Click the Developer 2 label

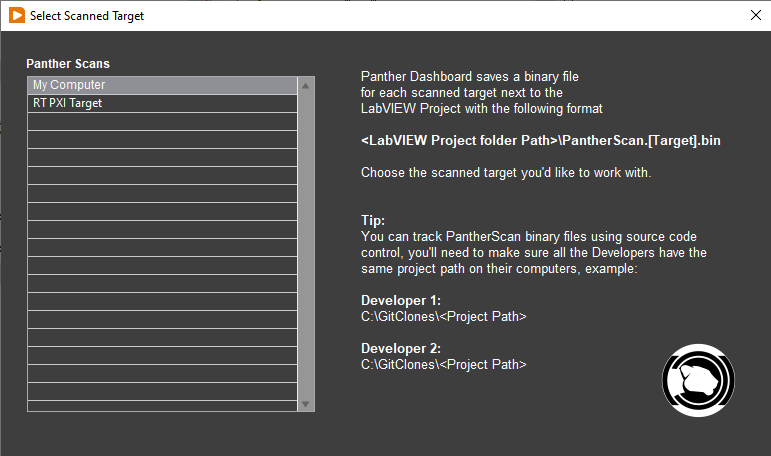pyautogui.click(x=401, y=348)
